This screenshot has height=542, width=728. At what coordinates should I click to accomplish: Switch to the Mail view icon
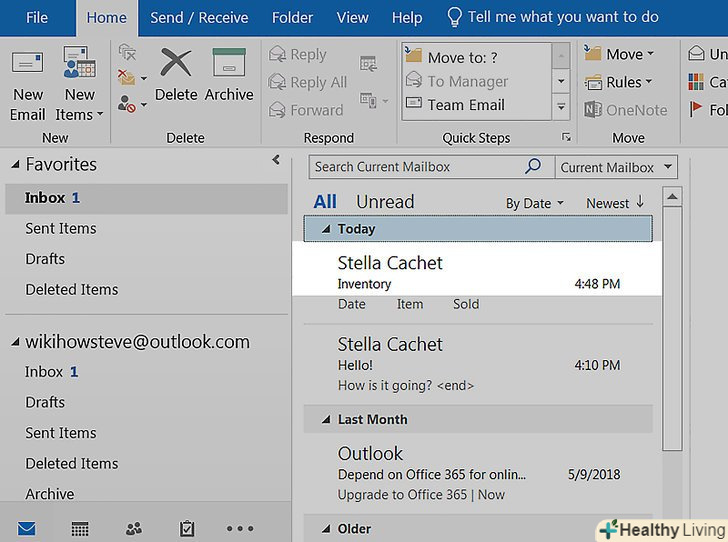(x=27, y=528)
